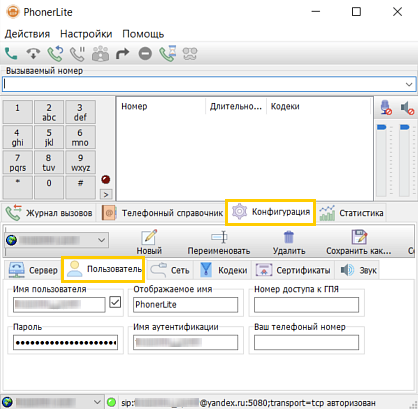Click the hang up call icon
418x409 pixels.
(33, 53)
